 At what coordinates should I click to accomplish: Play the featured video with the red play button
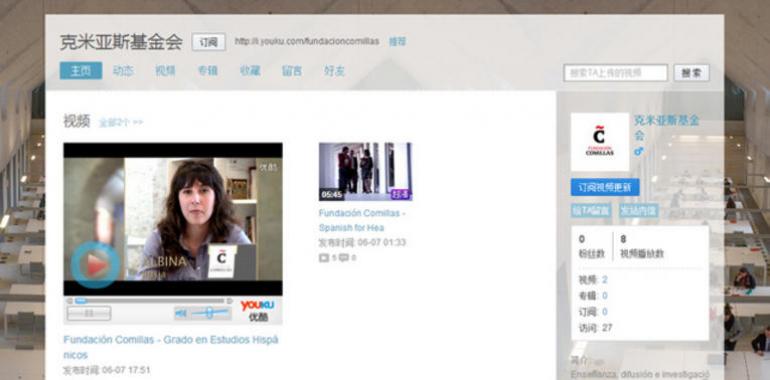coord(95,265)
